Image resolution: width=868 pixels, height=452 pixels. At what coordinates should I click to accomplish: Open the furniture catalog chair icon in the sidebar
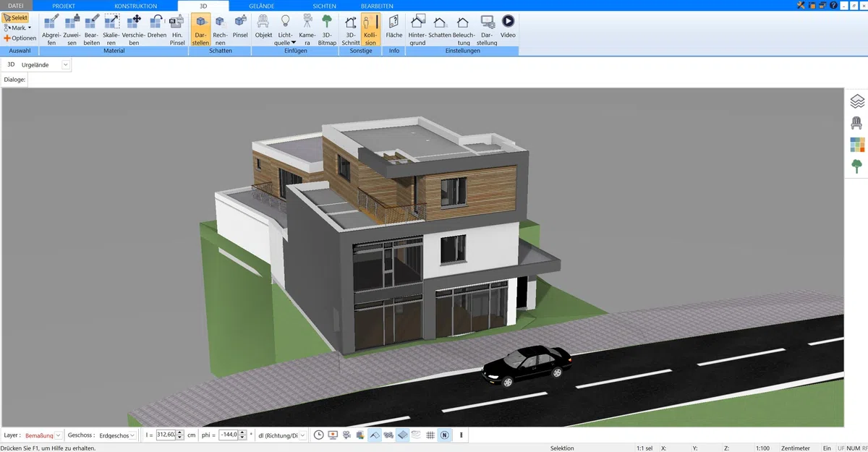click(x=857, y=123)
